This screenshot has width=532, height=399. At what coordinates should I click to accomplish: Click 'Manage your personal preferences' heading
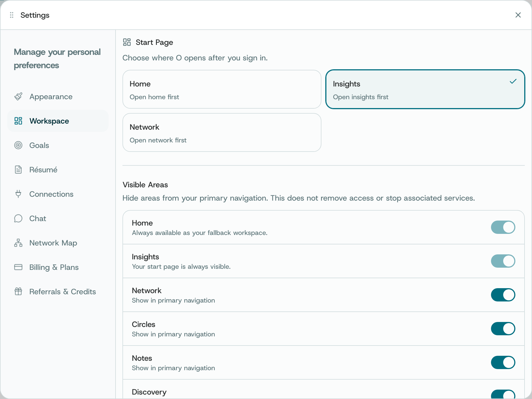pos(57,58)
